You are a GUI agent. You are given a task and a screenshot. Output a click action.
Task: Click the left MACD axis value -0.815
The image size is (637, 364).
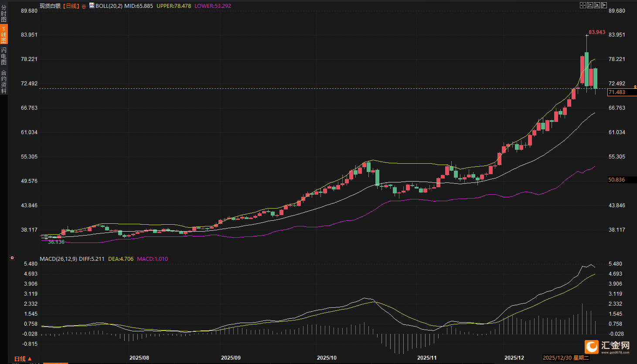tap(31, 344)
